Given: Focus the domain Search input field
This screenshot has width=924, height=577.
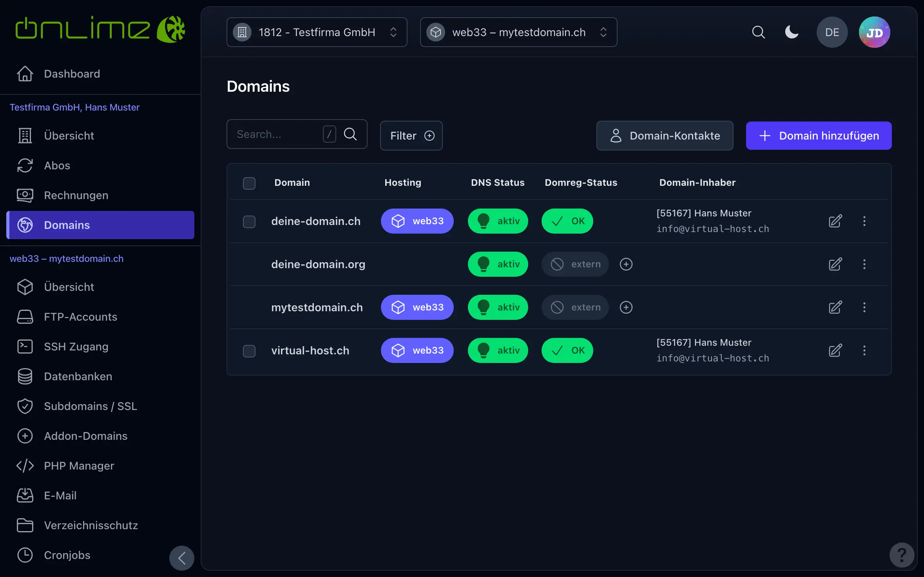Looking at the screenshot, I should click(297, 134).
